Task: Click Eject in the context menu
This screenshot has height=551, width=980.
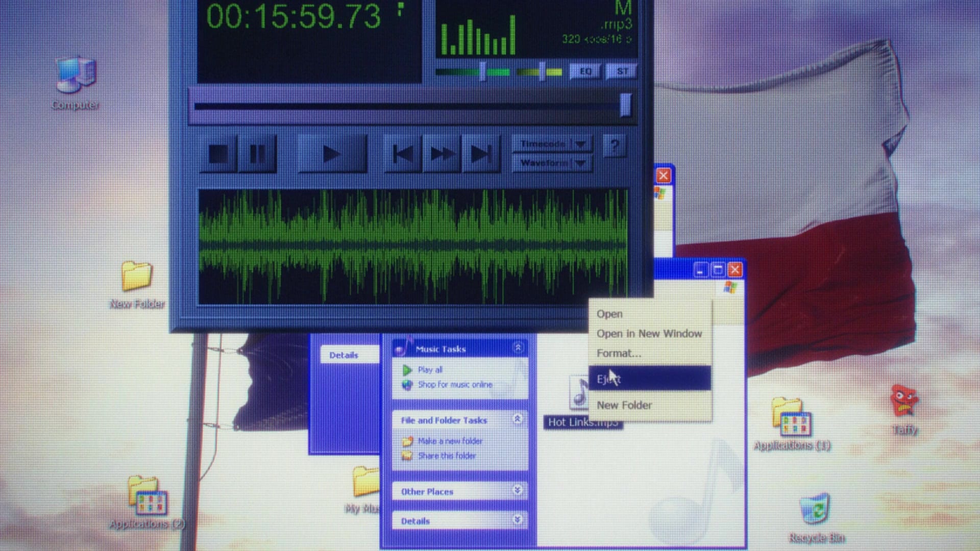Action: [x=649, y=379]
